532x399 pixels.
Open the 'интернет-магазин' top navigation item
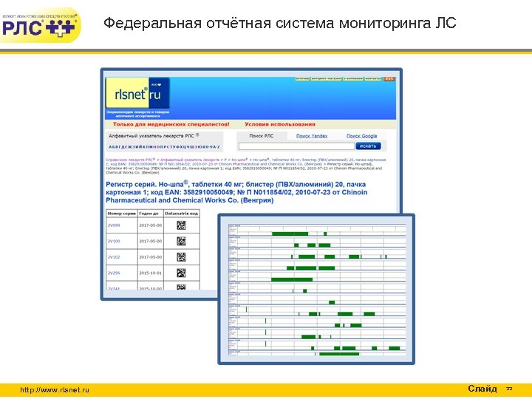[x=326, y=79]
